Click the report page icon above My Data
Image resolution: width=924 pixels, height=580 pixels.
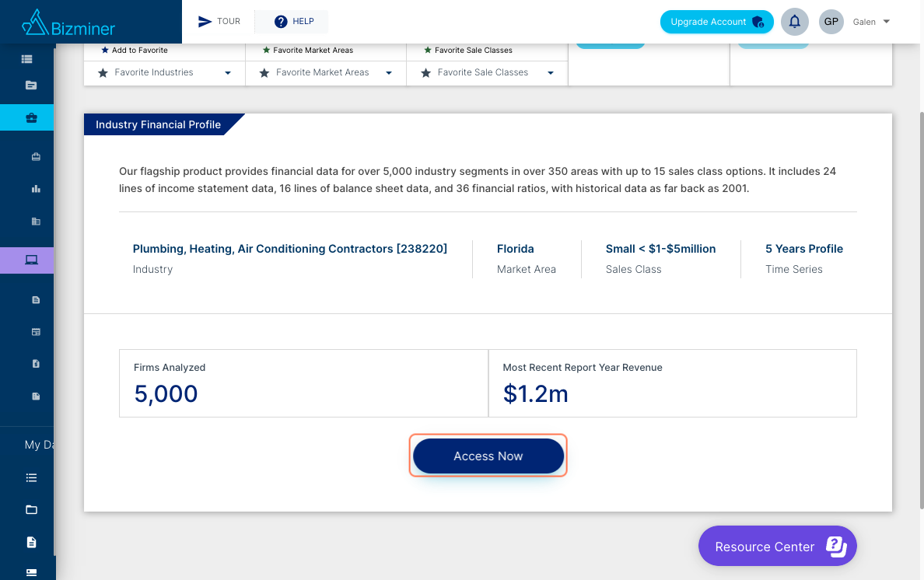coord(36,397)
